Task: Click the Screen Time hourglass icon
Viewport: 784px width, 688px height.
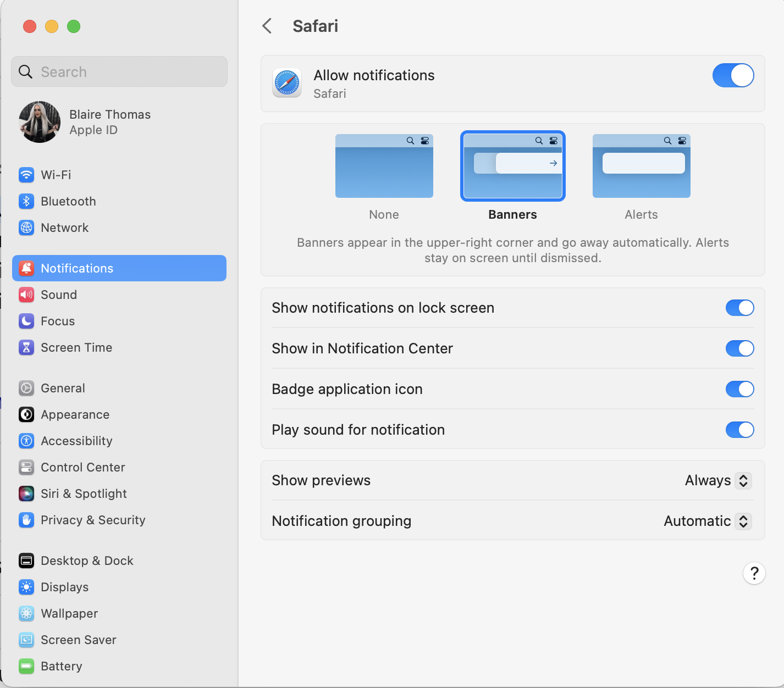Action: (x=26, y=347)
